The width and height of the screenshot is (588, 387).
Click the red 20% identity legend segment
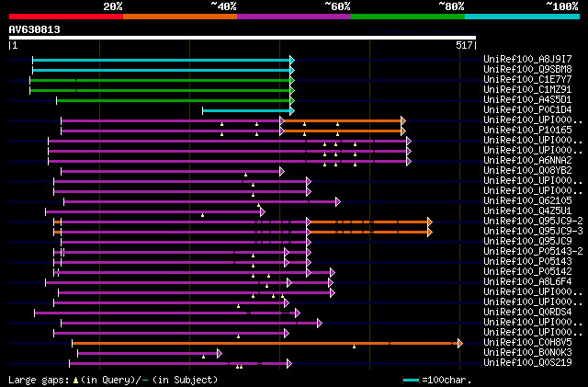point(66,17)
